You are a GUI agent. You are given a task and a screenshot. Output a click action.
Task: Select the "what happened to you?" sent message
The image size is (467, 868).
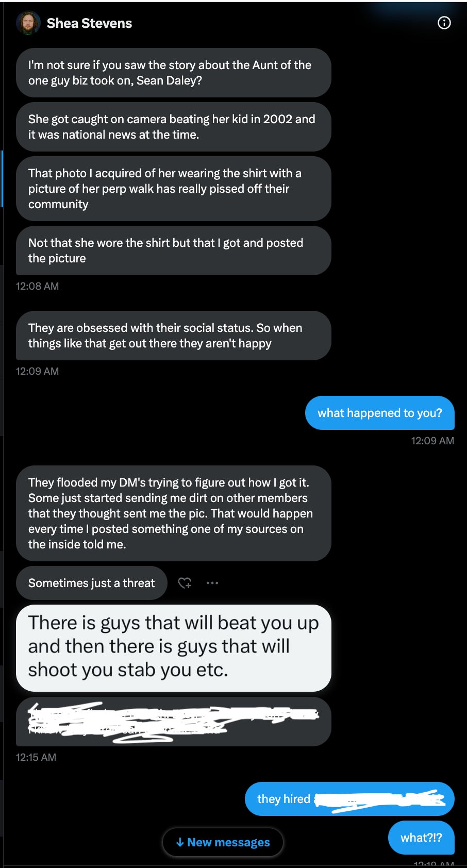pyautogui.click(x=379, y=413)
